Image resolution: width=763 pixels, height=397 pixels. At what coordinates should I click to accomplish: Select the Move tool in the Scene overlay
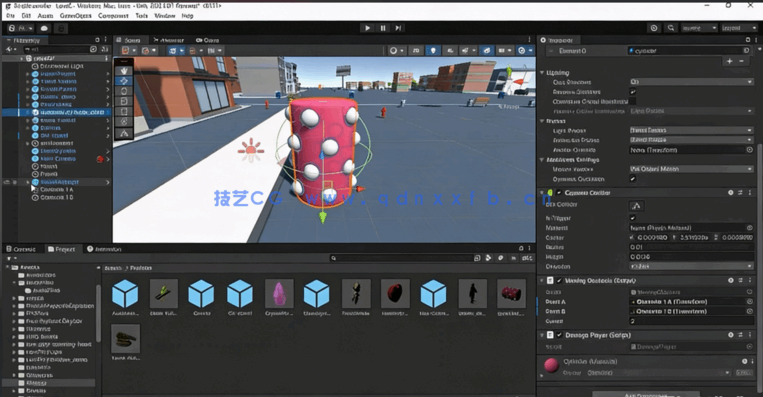pyautogui.click(x=124, y=81)
